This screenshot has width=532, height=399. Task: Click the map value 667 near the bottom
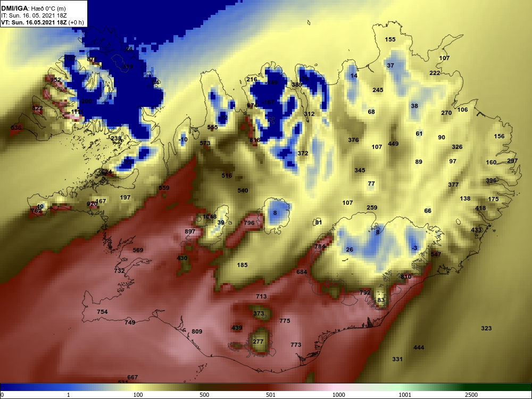click(132, 377)
